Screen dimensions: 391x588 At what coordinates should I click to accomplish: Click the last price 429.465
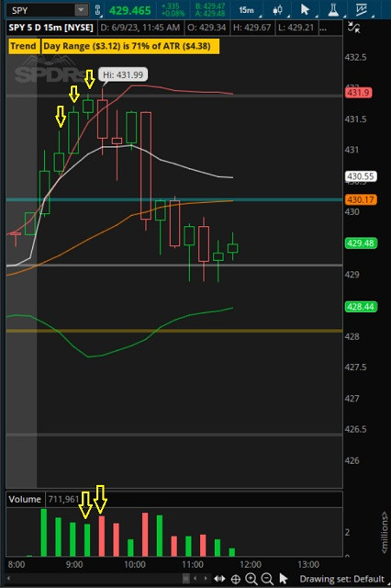pyautogui.click(x=130, y=10)
